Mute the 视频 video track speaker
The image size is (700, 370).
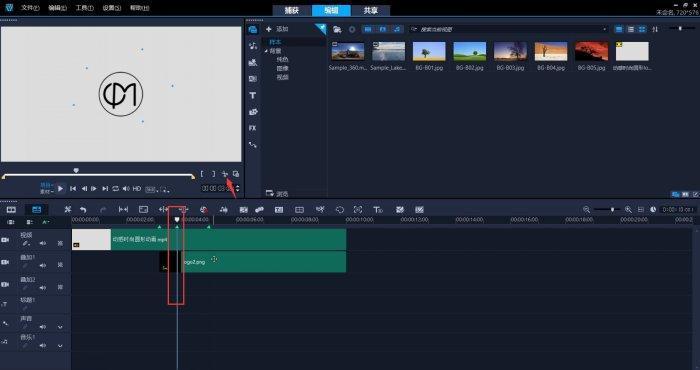pyautogui.click(x=42, y=243)
